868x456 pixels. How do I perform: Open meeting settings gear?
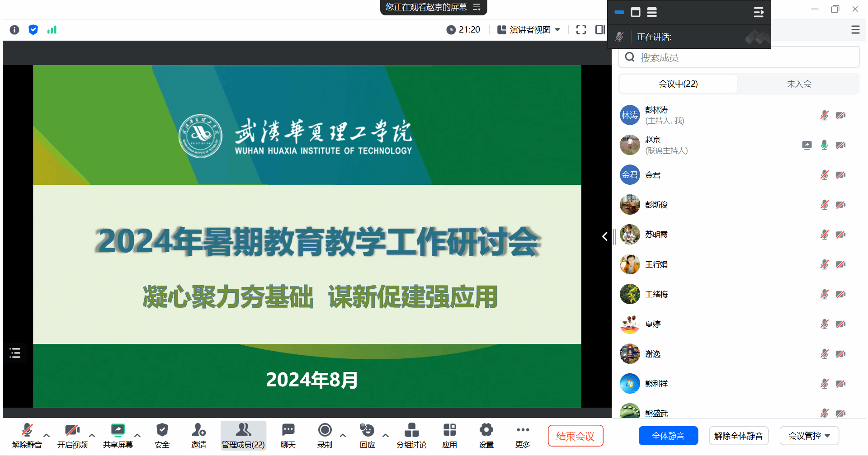click(x=486, y=436)
